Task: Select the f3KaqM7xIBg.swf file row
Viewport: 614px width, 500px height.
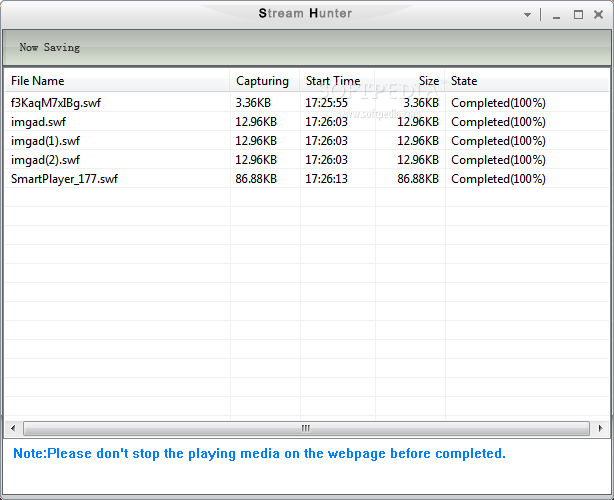Action: [307, 103]
